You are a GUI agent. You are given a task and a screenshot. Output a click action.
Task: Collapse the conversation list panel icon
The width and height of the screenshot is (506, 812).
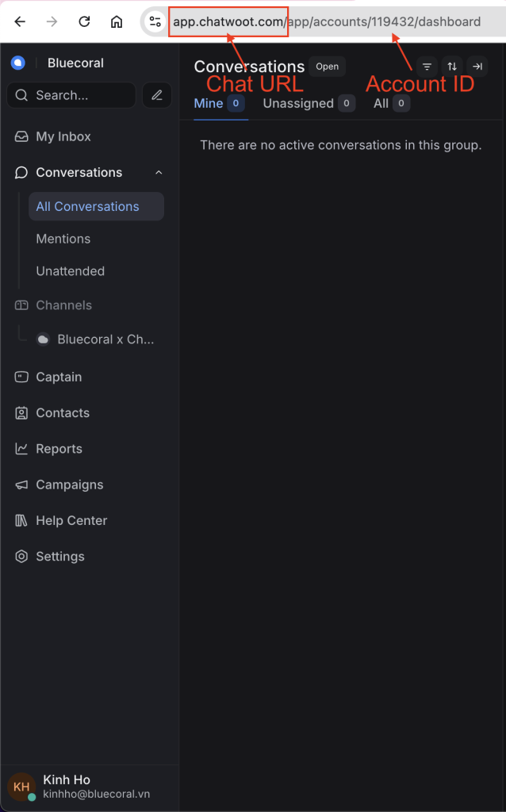(x=477, y=67)
